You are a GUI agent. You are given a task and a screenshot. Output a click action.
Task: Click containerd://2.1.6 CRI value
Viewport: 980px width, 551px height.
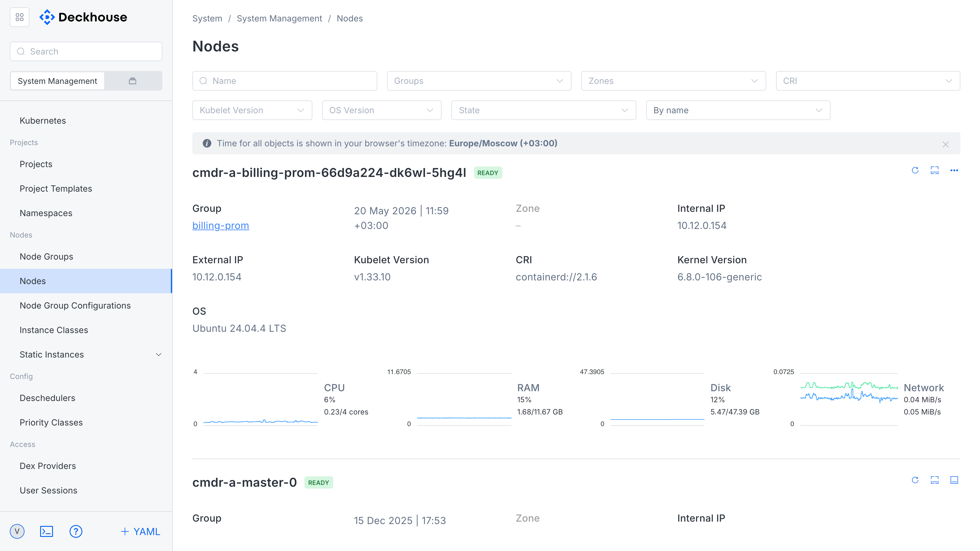[556, 277]
